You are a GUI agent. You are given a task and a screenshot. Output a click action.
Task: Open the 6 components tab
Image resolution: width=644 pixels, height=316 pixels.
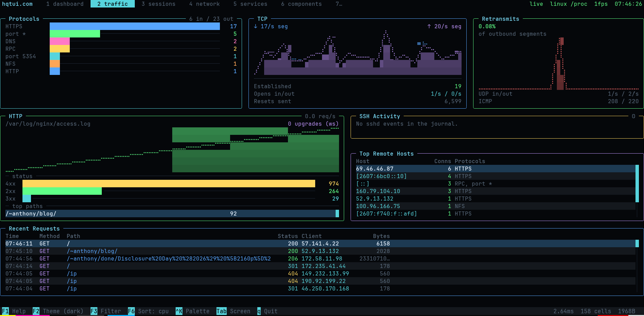301,4
